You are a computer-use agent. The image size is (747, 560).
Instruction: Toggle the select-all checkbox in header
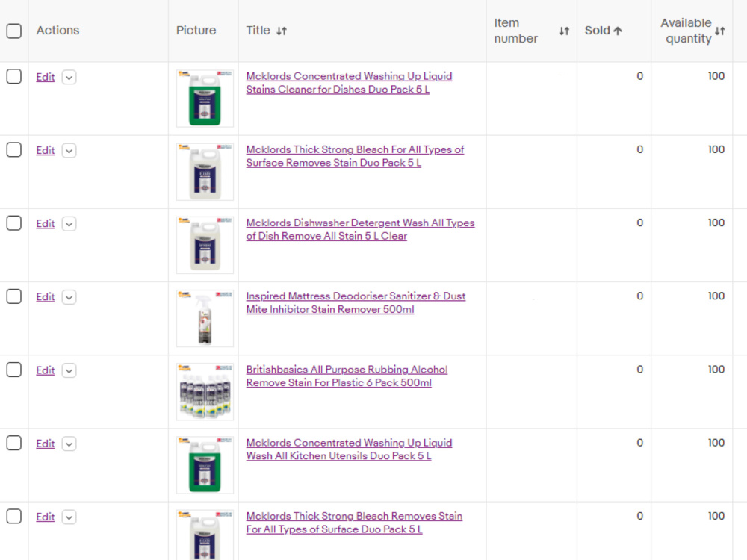[x=13, y=31]
